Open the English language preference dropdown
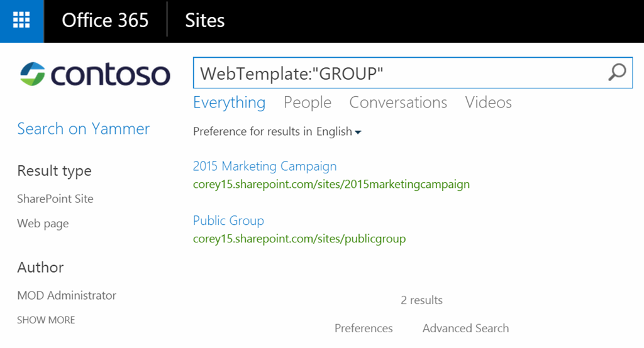 pyautogui.click(x=339, y=132)
